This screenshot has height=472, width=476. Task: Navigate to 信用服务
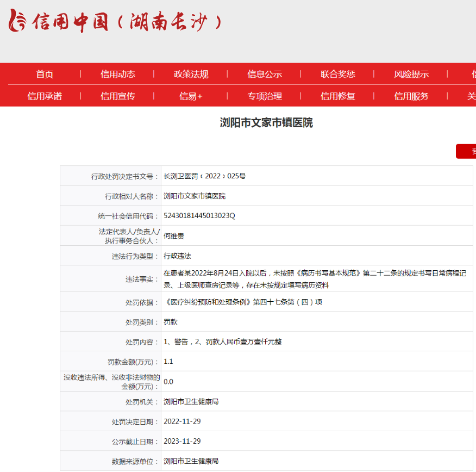[x=411, y=96]
